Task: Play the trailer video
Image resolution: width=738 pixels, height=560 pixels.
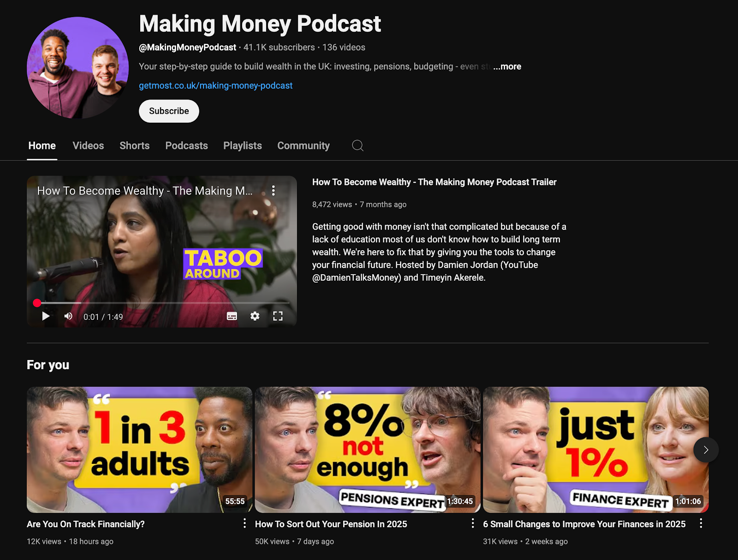Action: pyautogui.click(x=46, y=316)
